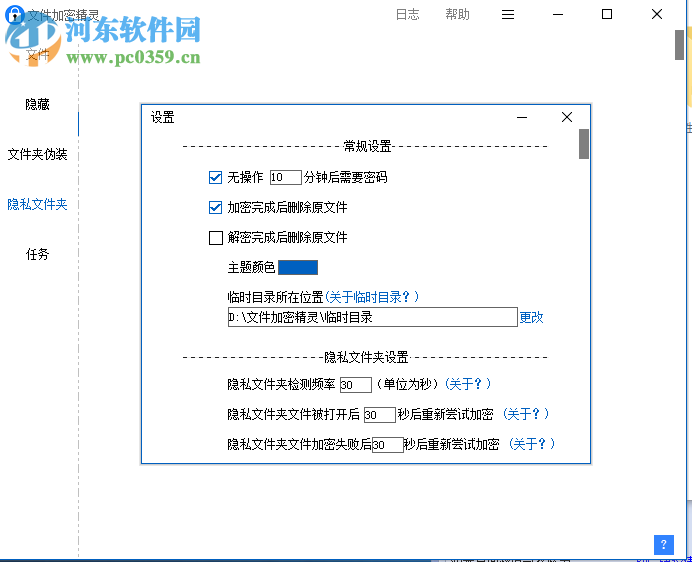Image resolution: width=692 pixels, height=562 pixels.
Task: Uncheck 加密完成后删除原文件
Action: pos(215,207)
